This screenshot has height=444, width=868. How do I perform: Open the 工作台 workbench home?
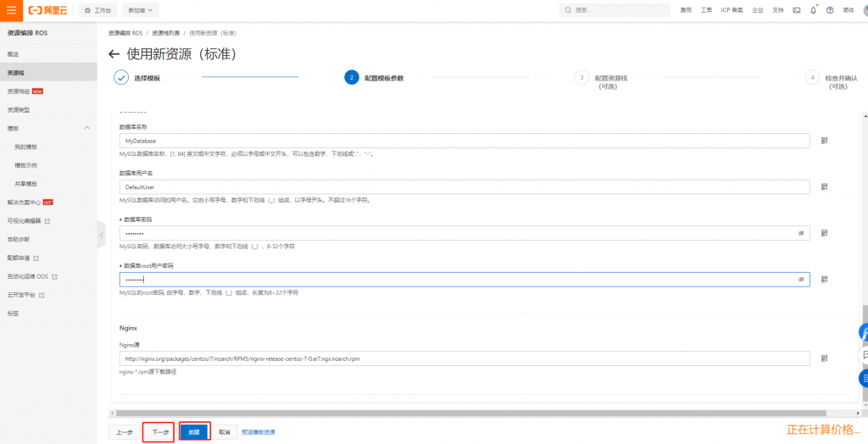(x=97, y=10)
